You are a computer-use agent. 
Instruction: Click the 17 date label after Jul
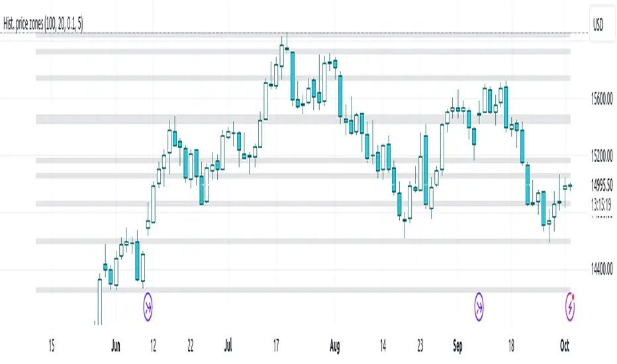(x=277, y=345)
